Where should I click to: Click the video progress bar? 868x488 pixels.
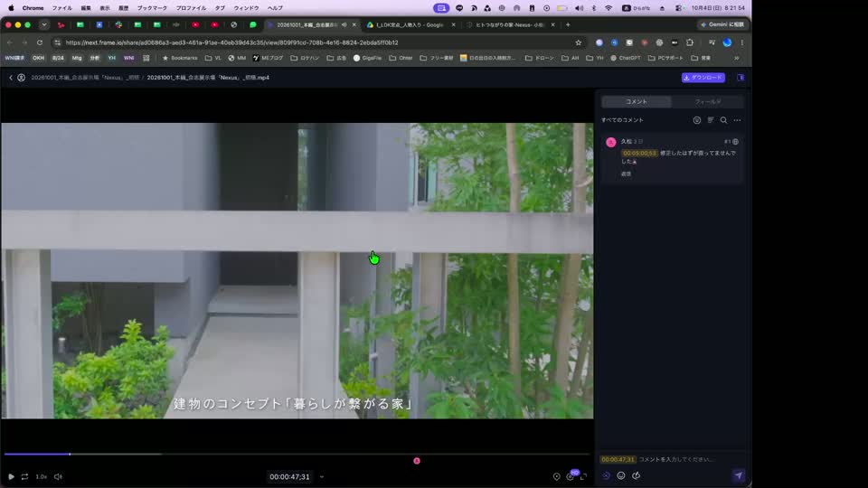click(x=297, y=455)
